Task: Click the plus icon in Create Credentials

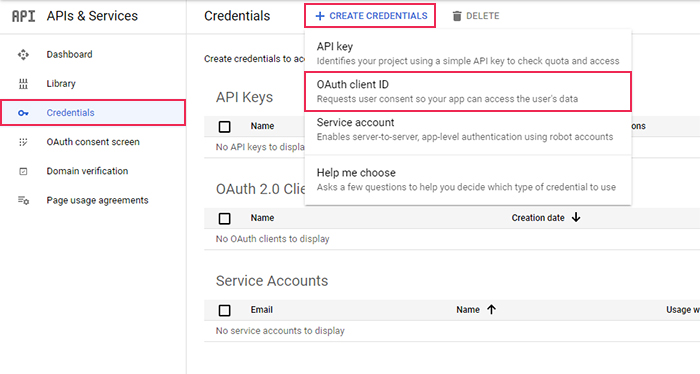Action: pyautogui.click(x=320, y=16)
